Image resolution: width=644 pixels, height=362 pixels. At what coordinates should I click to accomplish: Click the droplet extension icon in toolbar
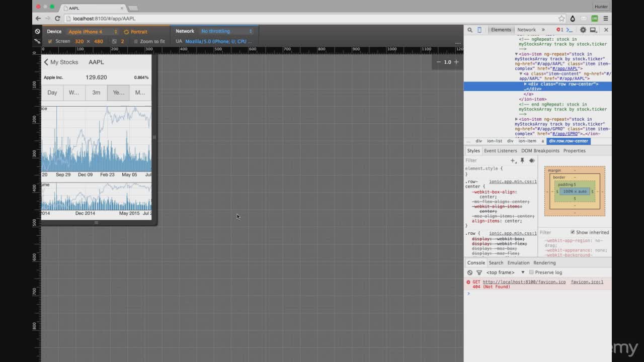pos(573,19)
